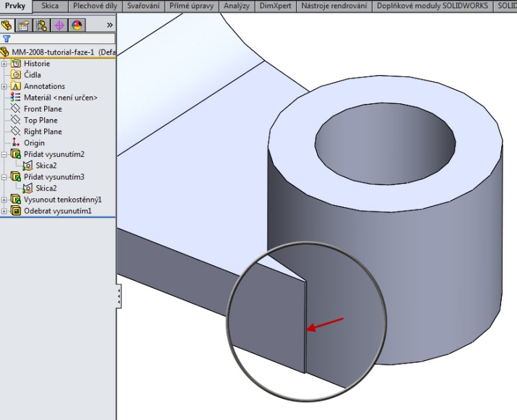Select the Odebrat vysunutím1 label
517x420 pixels.
58,211
